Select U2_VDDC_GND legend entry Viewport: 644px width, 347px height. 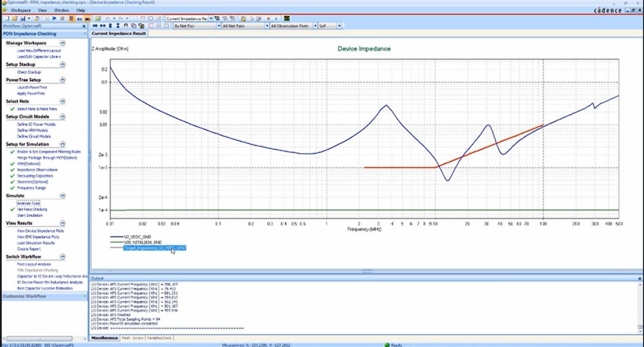point(137,236)
